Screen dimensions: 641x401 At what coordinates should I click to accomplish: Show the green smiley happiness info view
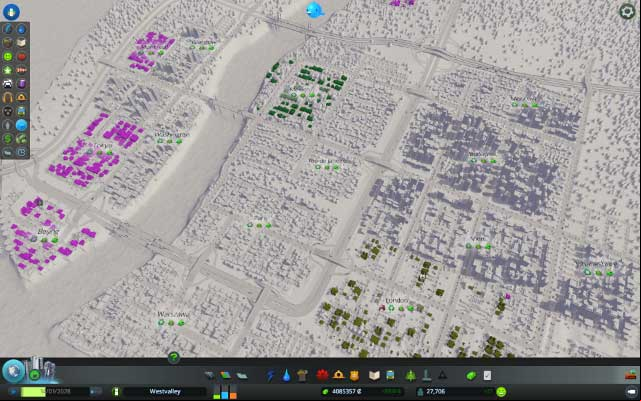8,56
